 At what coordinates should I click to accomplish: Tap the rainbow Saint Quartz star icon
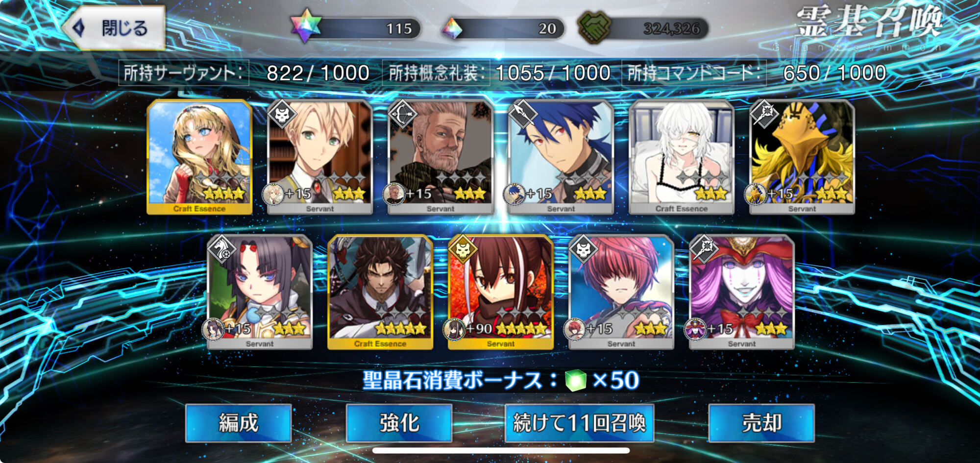coord(306,25)
